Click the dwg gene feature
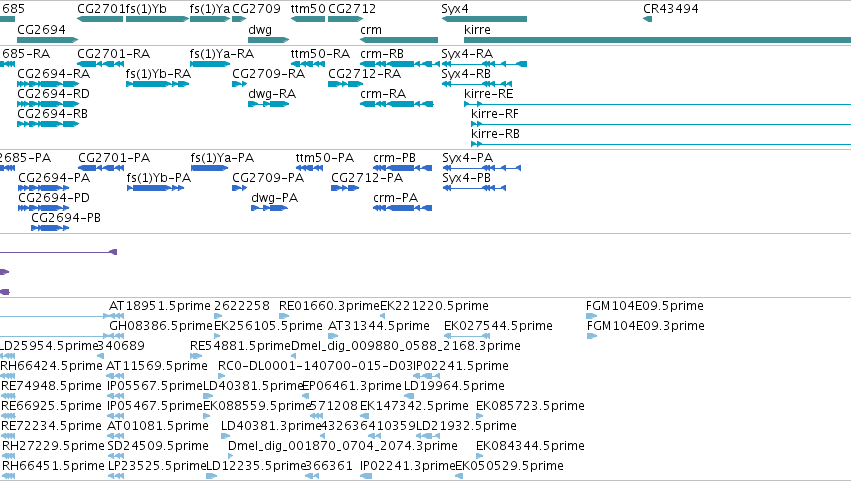 [x=269, y=40]
